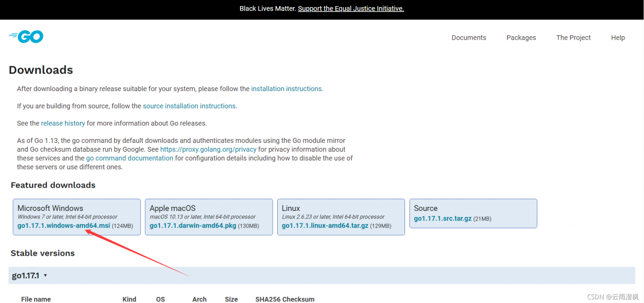Screen dimensions: 644x303
Task: Click the File name column header
Action: 36,299
